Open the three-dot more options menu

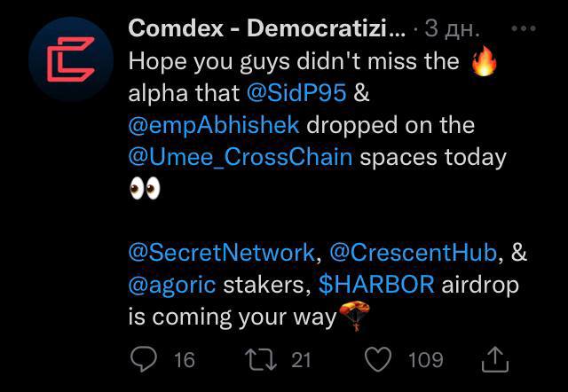pos(524,28)
